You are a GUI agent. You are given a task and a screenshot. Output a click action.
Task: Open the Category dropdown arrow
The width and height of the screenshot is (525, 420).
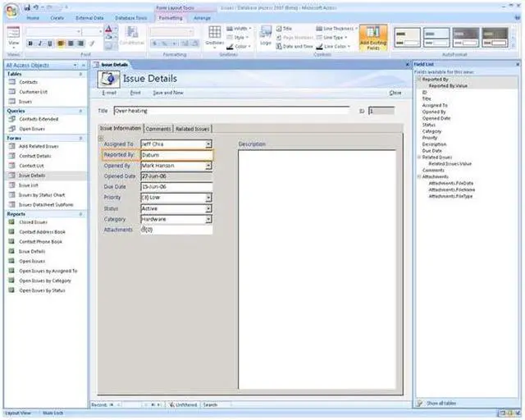208,219
